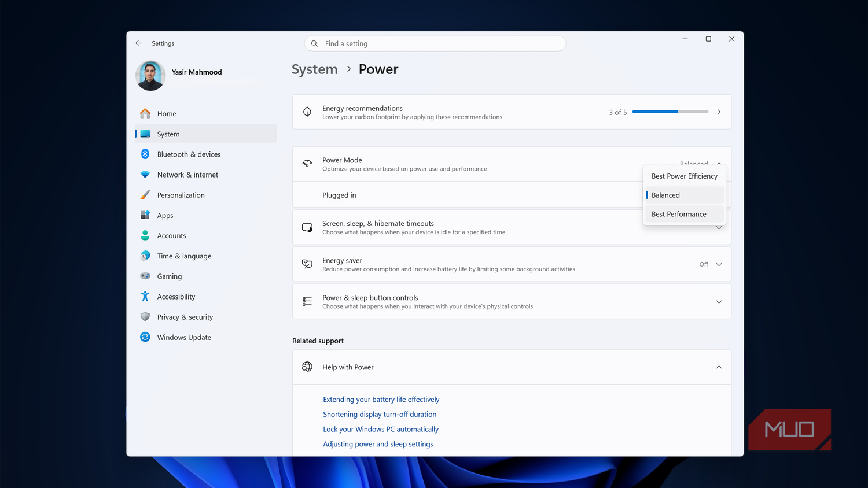The image size is (868, 488).
Task: Choose Best Performance from dropdown
Action: 684,214
